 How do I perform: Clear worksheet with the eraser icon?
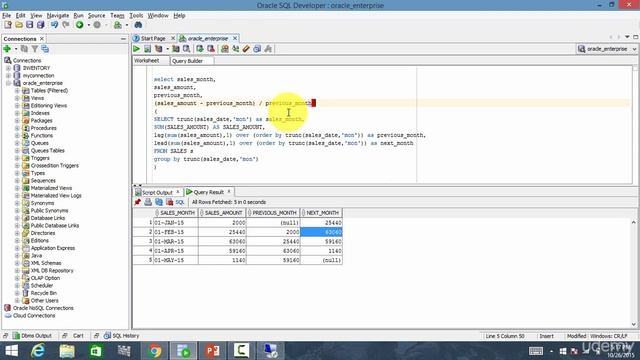(x=246, y=49)
